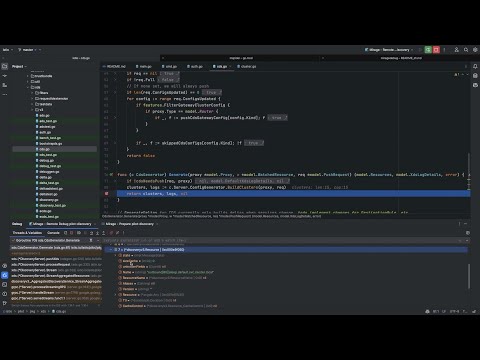Switch to README.md editor tab
This screenshot has width=480, height=360.
114,66
